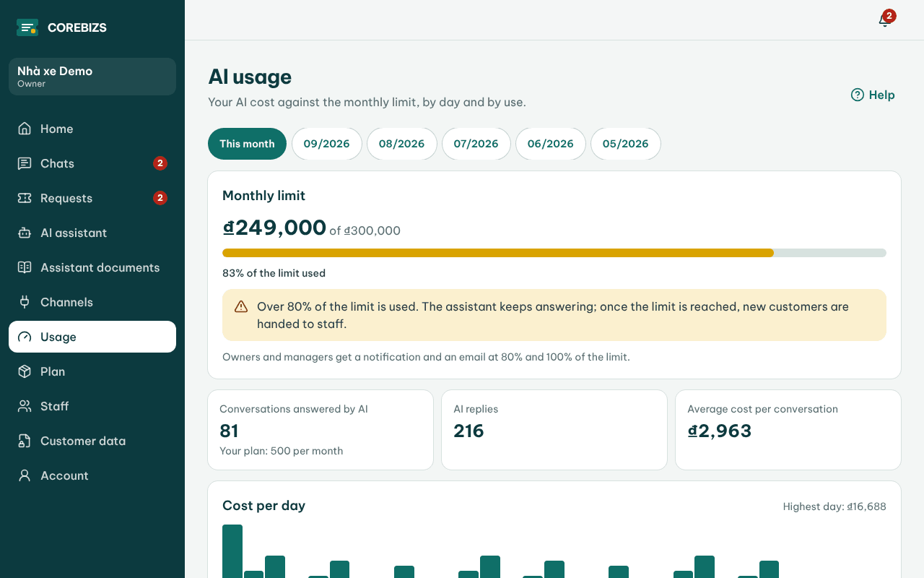
Task: Open the Channels page
Action: pos(92,302)
